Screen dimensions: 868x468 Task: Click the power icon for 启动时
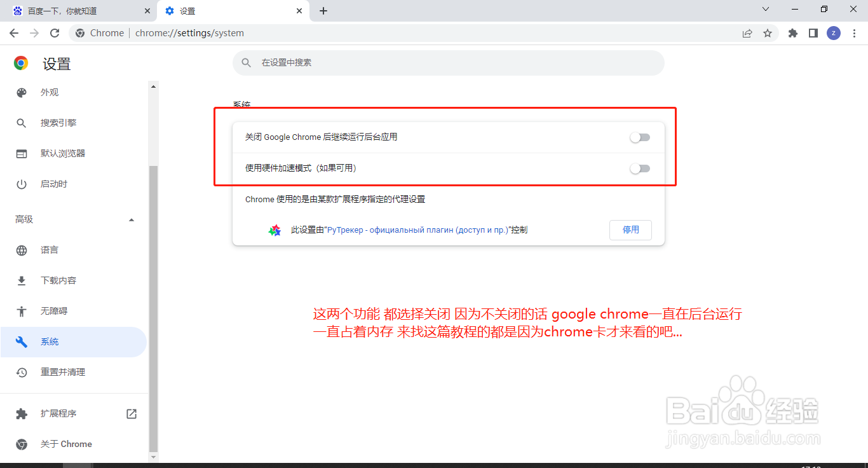click(x=22, y=184)
